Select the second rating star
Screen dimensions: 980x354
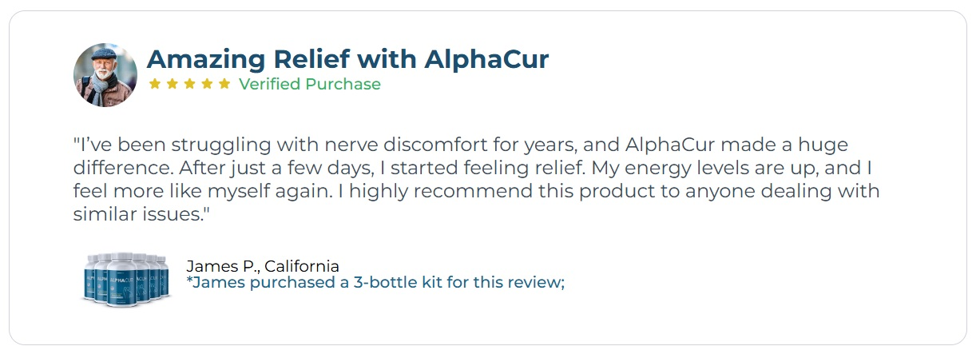coord(173,84)
